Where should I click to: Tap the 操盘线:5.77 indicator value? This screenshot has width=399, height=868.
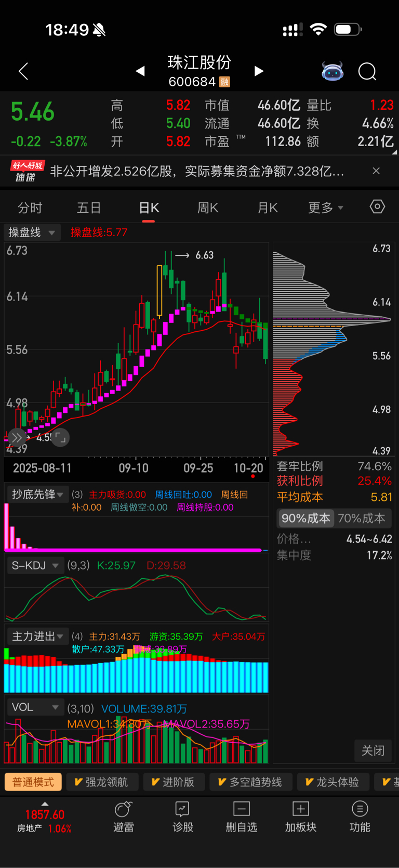pyautogui.click(x=99, y=232)
